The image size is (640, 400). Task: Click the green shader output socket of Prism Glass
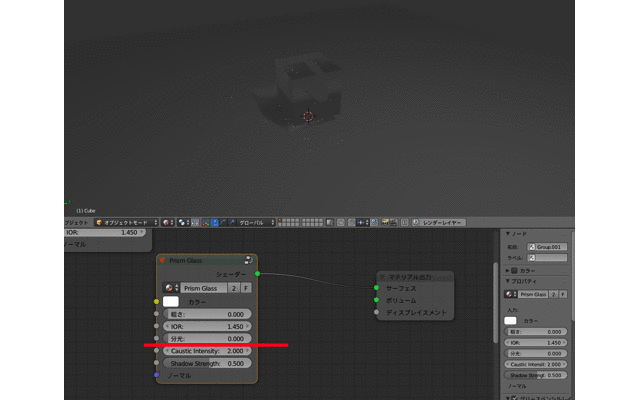257,273
